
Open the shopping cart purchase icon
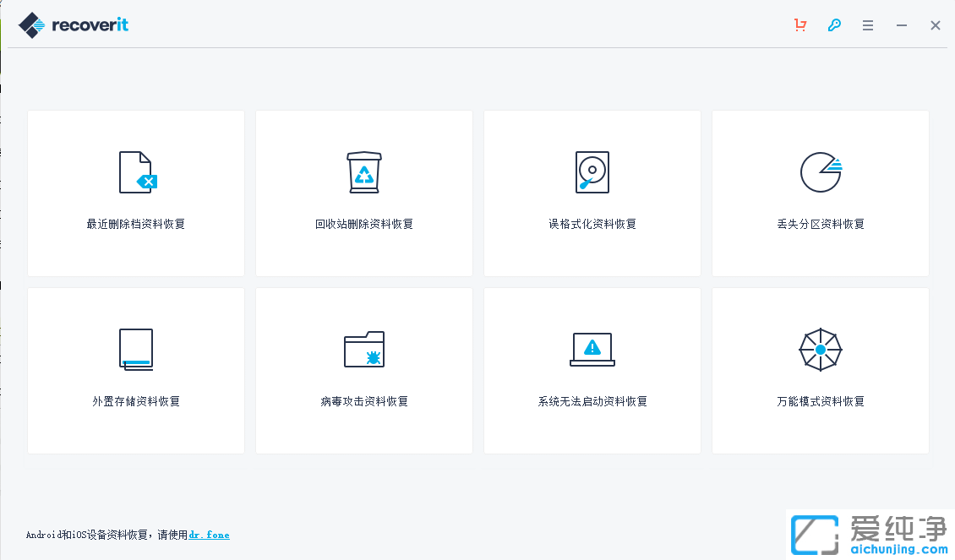click(x=800, y=25)
